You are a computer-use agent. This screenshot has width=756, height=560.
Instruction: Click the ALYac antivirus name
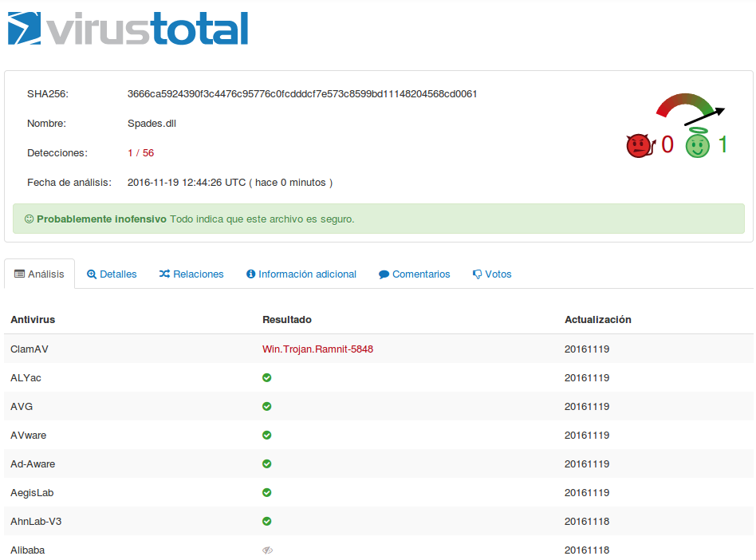tap(26, 378)
